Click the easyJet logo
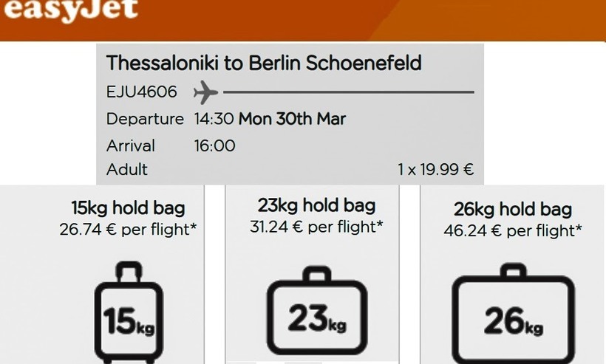 click(69, 10)
